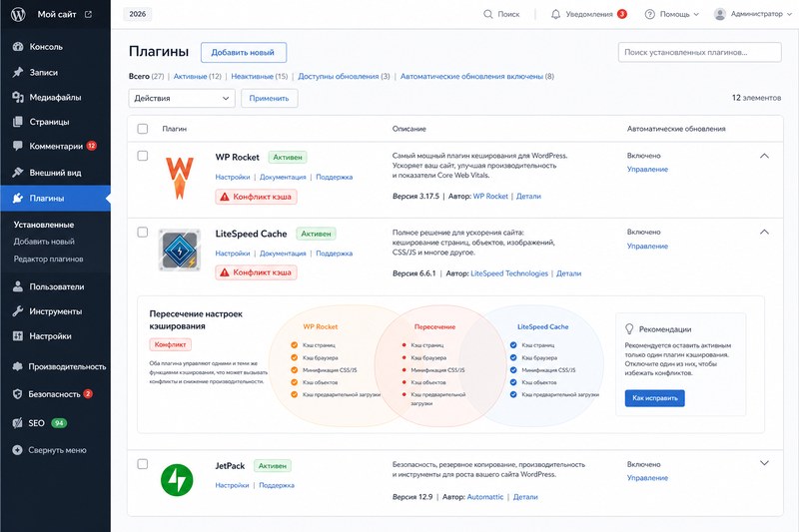Filter by Доступны обновления (3)
Screen dimensions: 799x532
tap(344, 77)
